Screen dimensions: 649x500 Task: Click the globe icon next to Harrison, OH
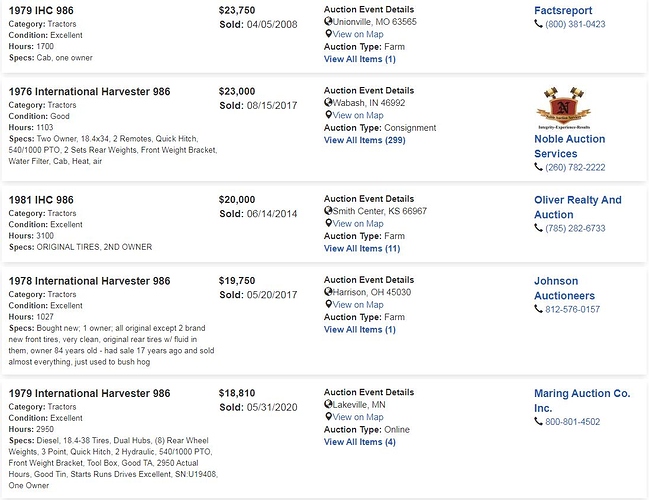[x=328, y=292]
